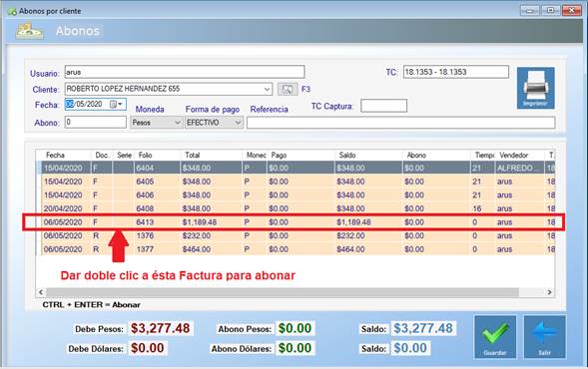
Task: Click the Abono Dólares $0.00 value
Action: click(x=294, y=348)
